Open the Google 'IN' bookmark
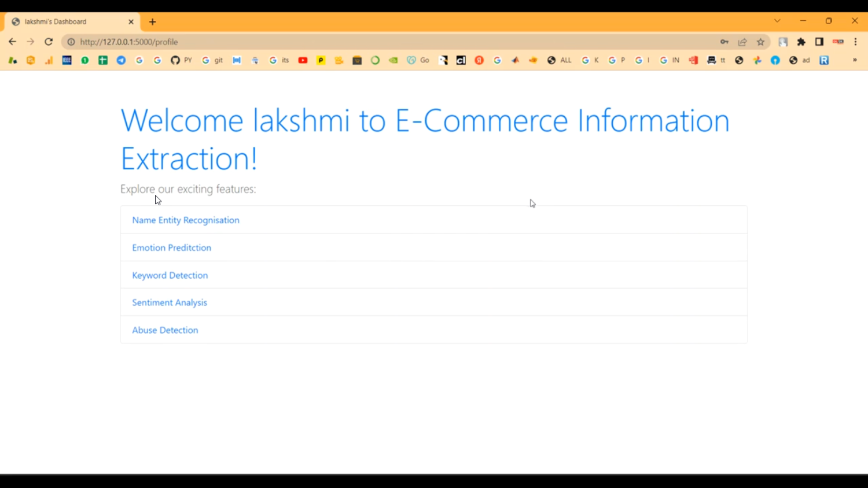Viewport: 868px width, 488px height. 670,60
